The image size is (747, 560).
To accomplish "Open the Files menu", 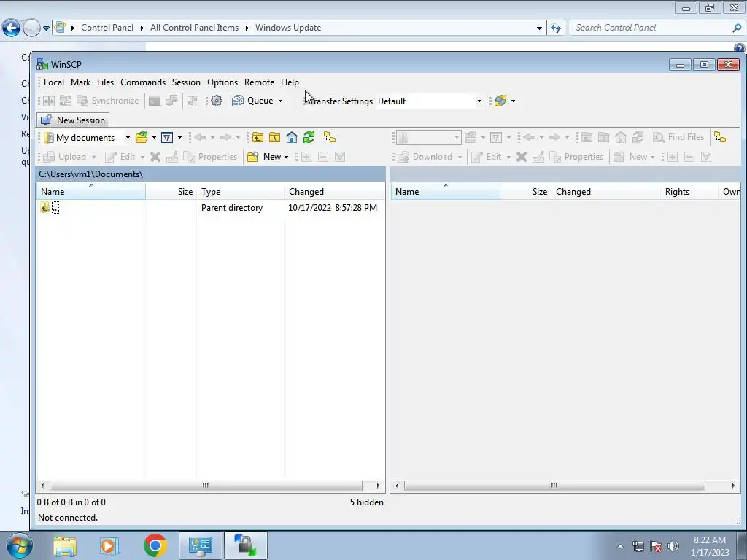I will click(105, 82).
